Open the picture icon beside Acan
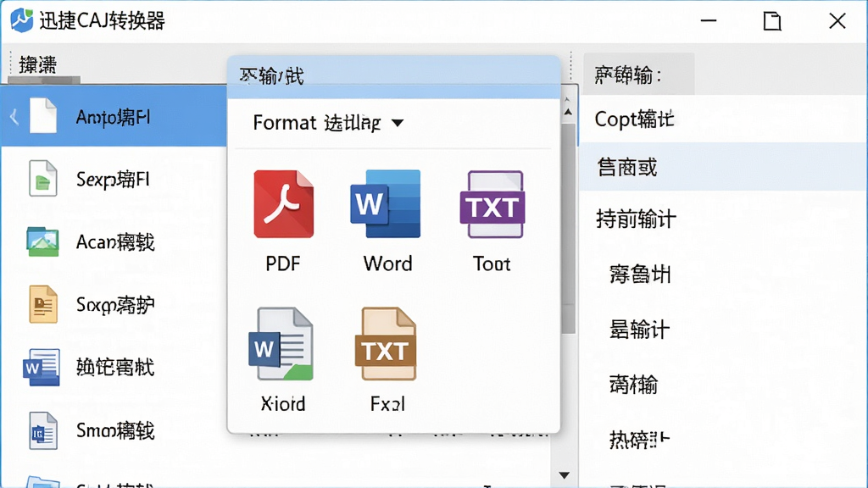This screenshot has width=868, height=488. pos(42,241)
